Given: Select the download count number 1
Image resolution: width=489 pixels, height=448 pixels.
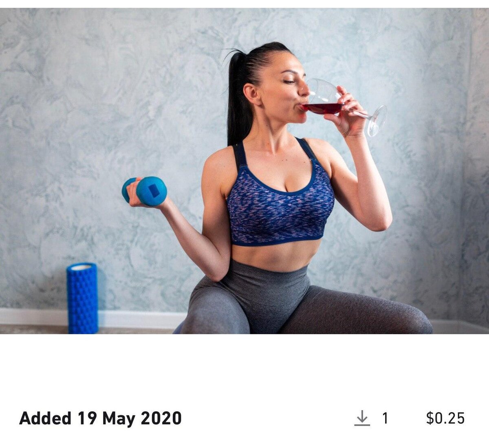Looking at the screenshot, I should (385, 418).
